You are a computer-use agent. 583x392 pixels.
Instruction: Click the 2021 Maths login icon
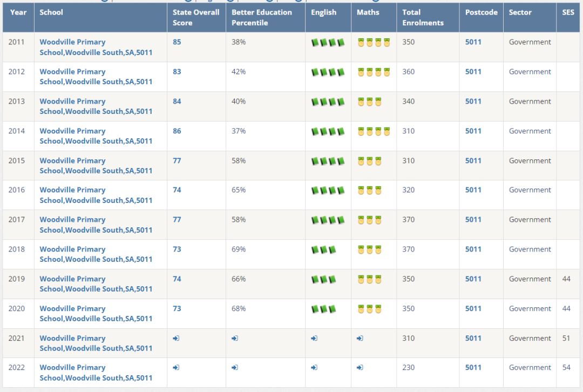360,338
